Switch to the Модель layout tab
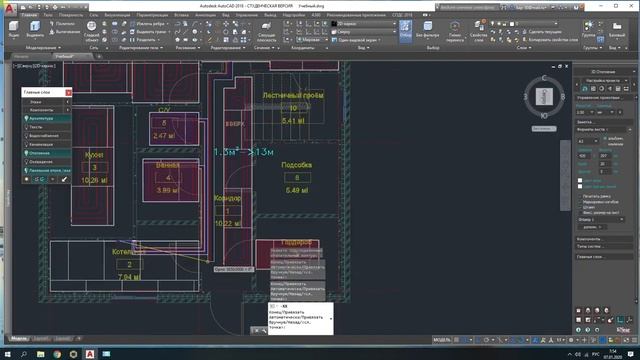The width and height of the screenshot is (640, 360). (x=19, y=339)
